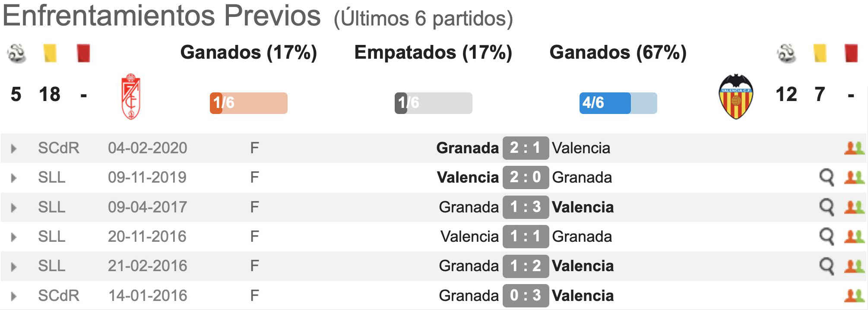Click Valencia team name in 09-04-2017 row

coord(583,207)
